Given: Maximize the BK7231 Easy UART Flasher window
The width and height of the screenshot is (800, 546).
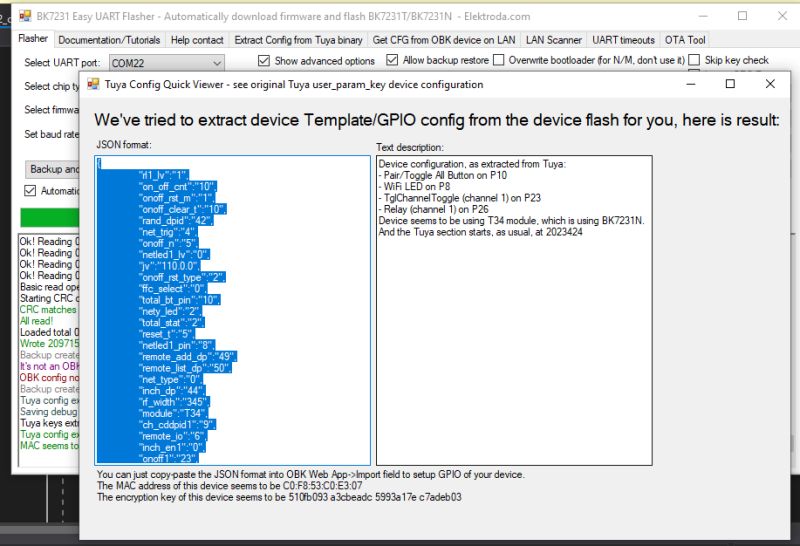Looking at the screenshot, I should pyautogui.click(x=742, y=16).
